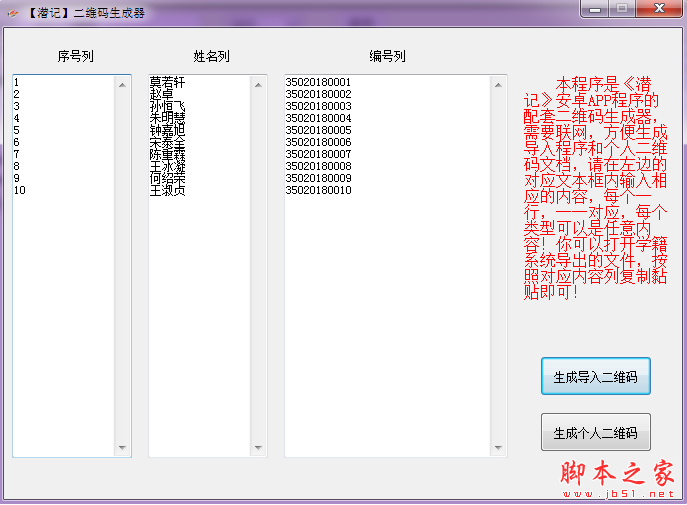
Task: Click the 序号列 column label
Action: point(75,56)
